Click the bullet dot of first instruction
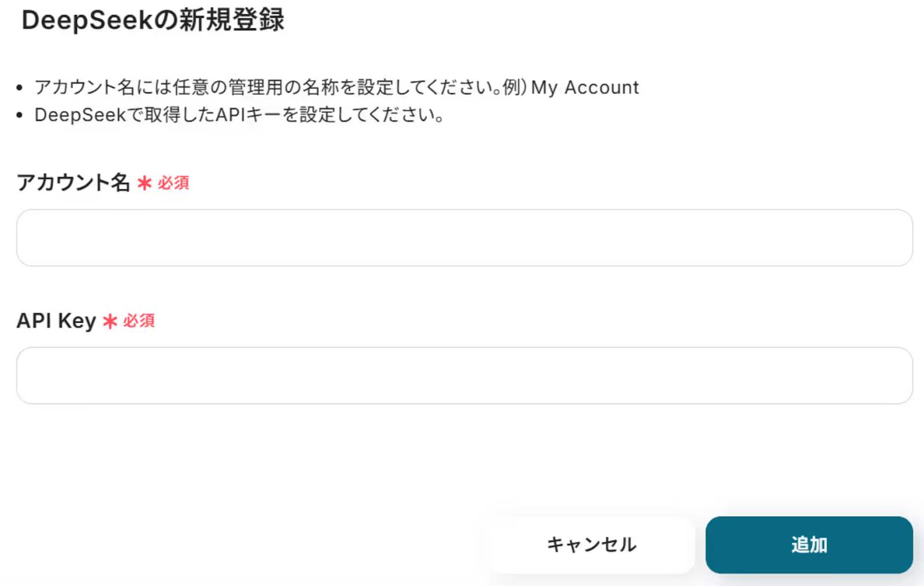The image size is (924, 586). [x=20, y=88]
